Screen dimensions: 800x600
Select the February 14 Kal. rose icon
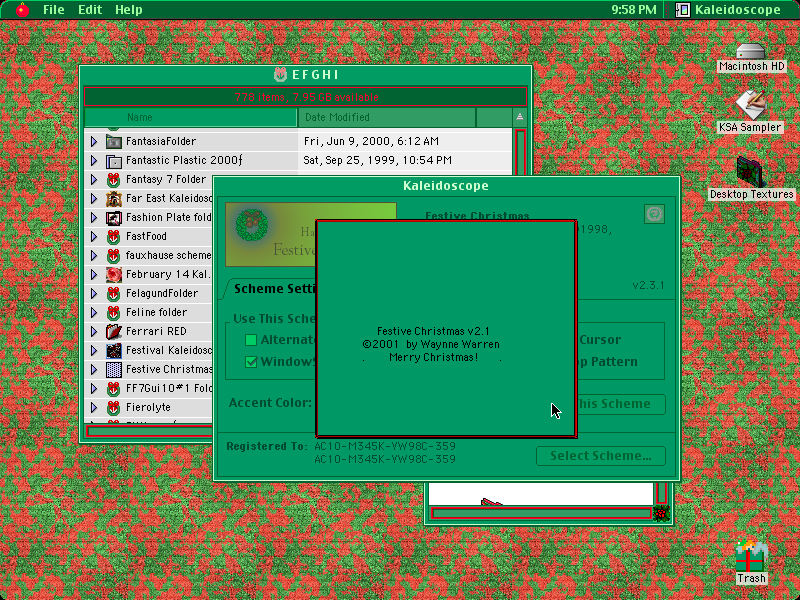pyautogui.click(x=113, y=274)
